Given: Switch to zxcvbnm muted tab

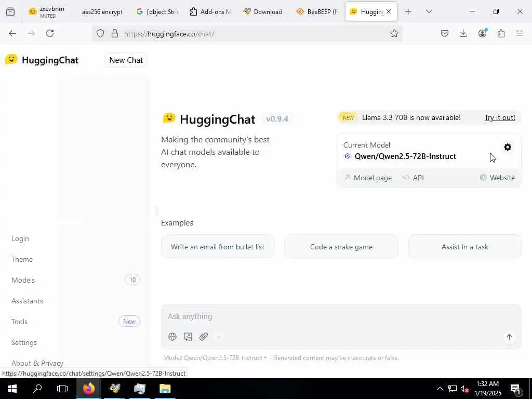Looking at the screenshot, I should click(x=46, y=12).
